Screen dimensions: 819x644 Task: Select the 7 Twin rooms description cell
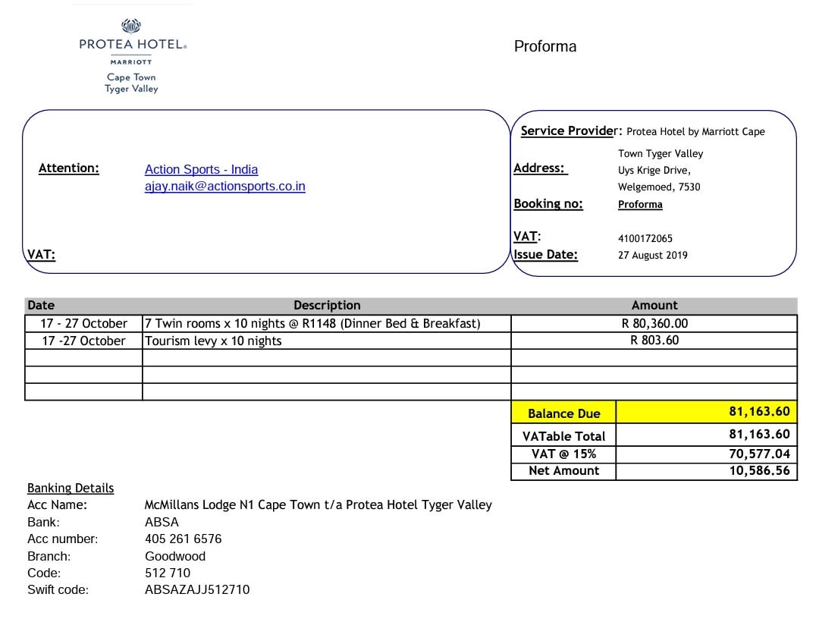(326, 323)
